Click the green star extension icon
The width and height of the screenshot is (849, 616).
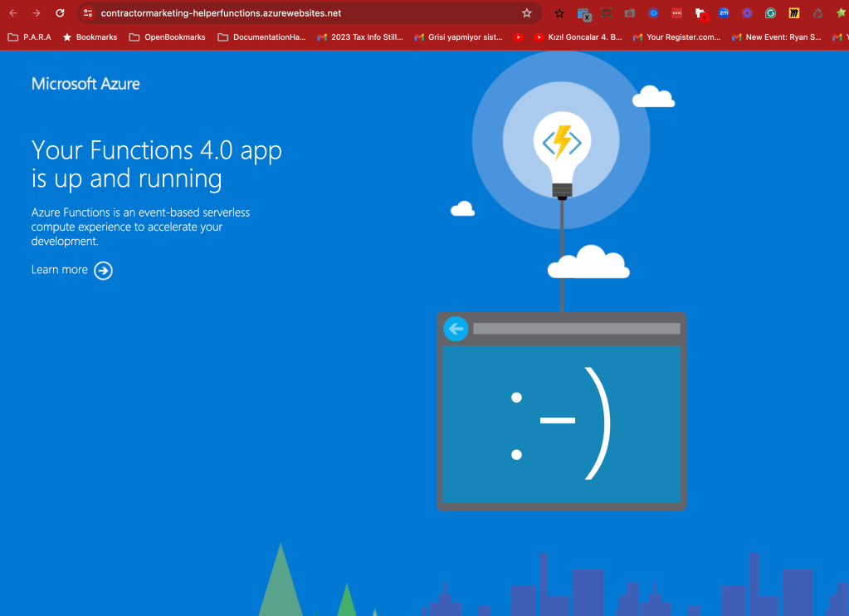pos(841,13)
